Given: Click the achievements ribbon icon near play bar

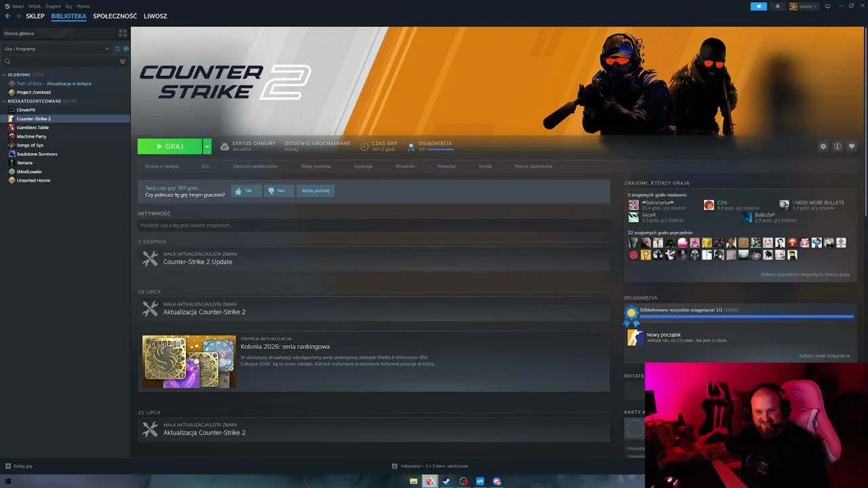Looking at the screenshot, I should [411, 146].
